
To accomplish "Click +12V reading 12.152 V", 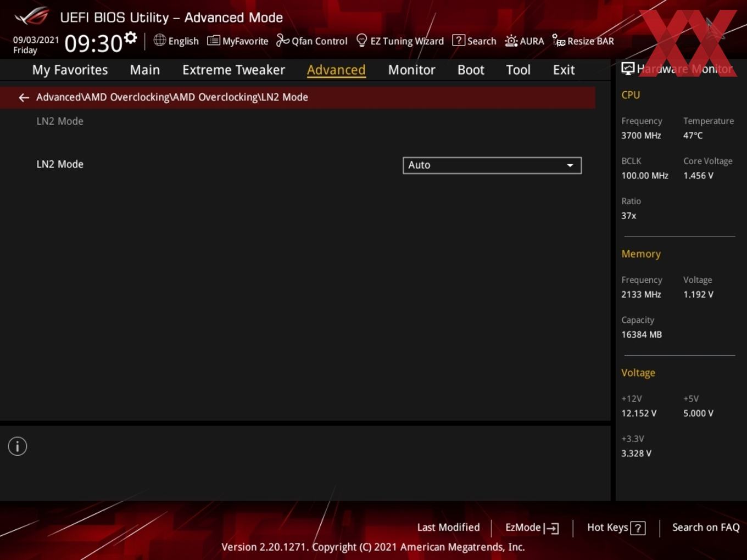I will coord(639,413).
